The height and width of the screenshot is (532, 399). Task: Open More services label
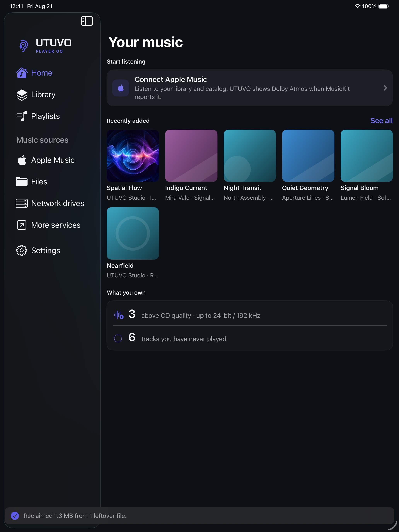pyautogui.click(x=56, y=225)
